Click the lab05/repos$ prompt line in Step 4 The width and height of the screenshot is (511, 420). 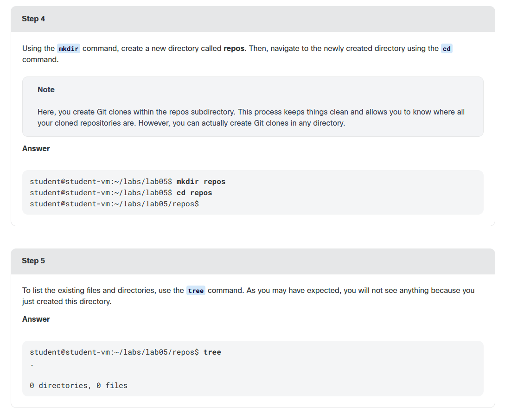(x=114, y=204)
